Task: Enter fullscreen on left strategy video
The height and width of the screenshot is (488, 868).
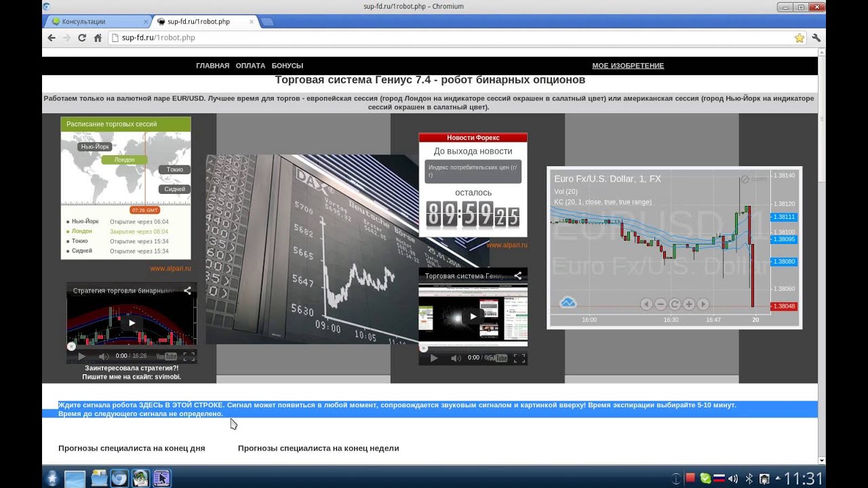Action: point(189,357)
